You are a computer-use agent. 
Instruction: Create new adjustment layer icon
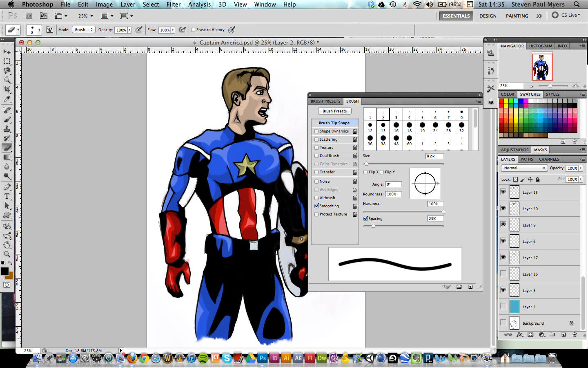pyautogui.click(x=541, y=334)
